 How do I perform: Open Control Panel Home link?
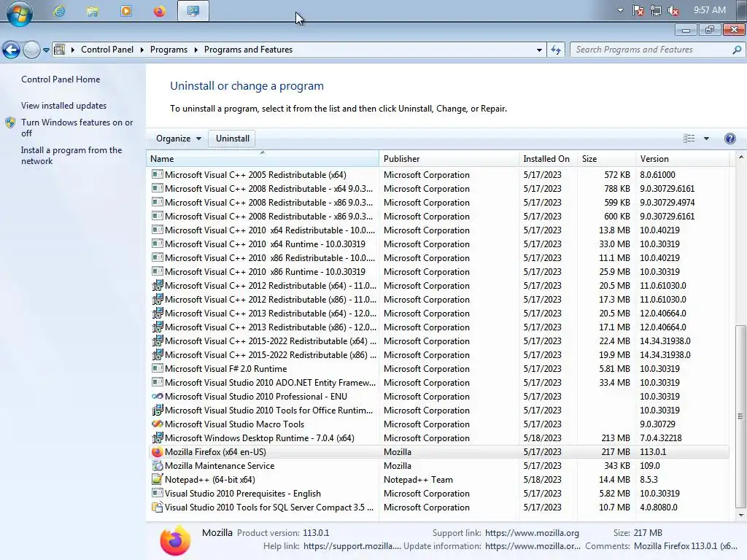(x=61, y=79)
